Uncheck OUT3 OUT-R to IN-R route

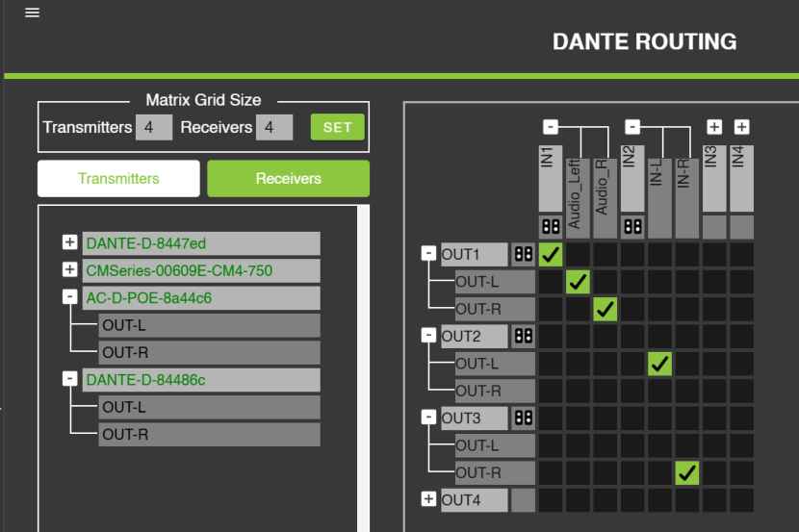[687, 473]
